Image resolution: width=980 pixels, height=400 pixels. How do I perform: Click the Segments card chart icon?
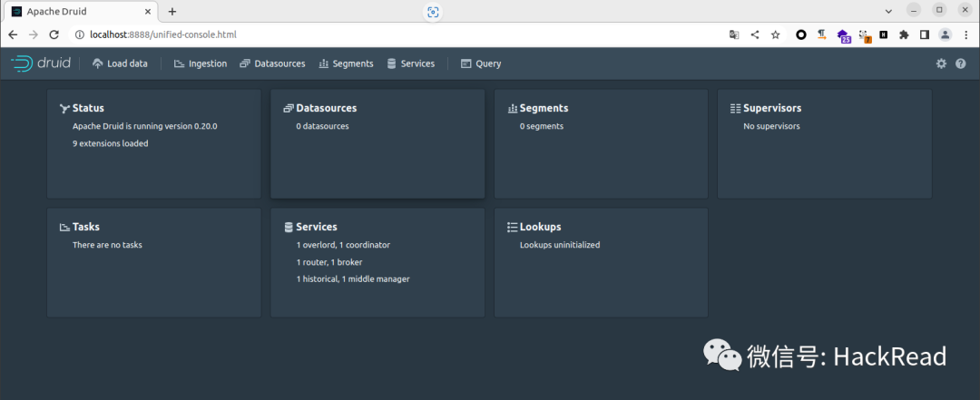click(513, 109)
